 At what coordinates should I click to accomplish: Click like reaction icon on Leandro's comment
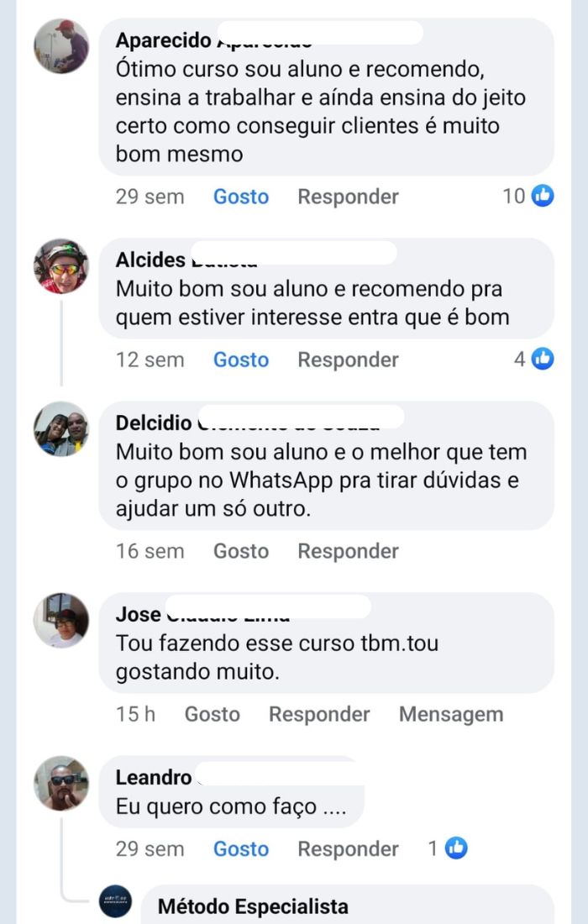click(456, 848)
